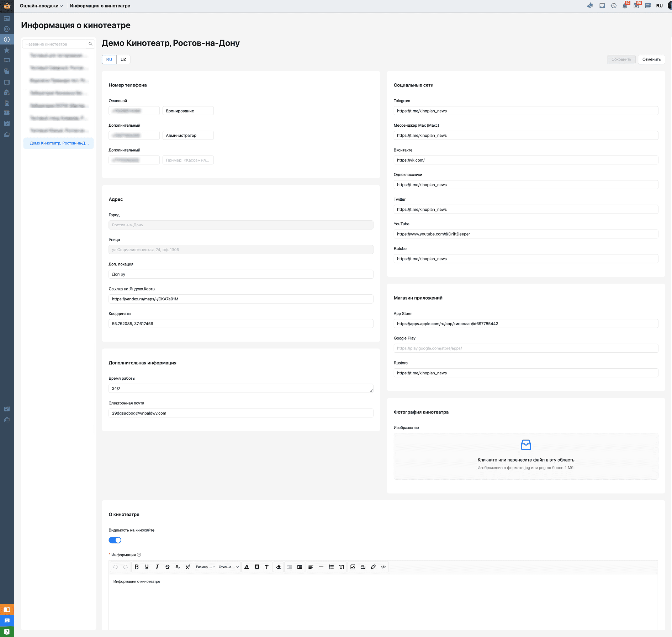Open the help question mark icon

(x=7, y=632)
